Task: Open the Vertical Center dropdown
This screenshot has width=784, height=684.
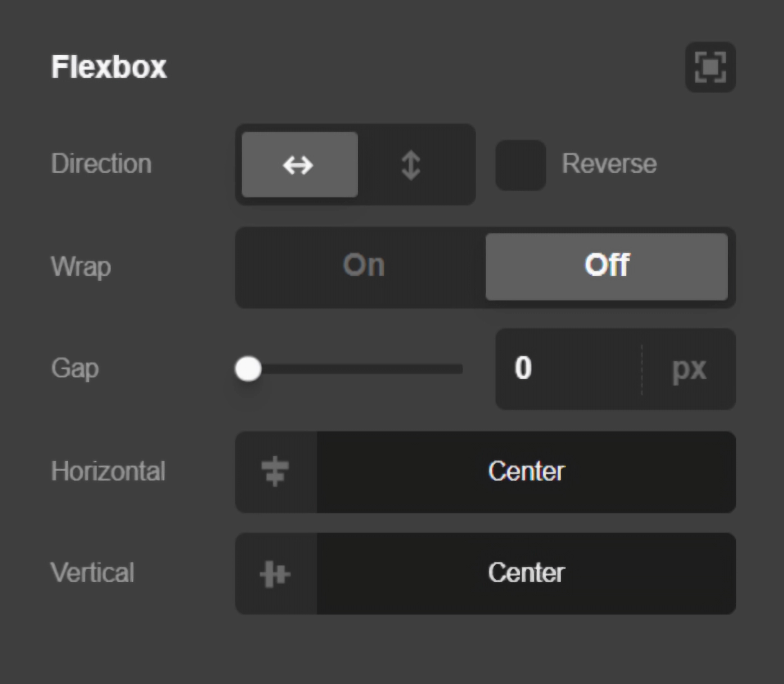Action: tap(526, 574)
